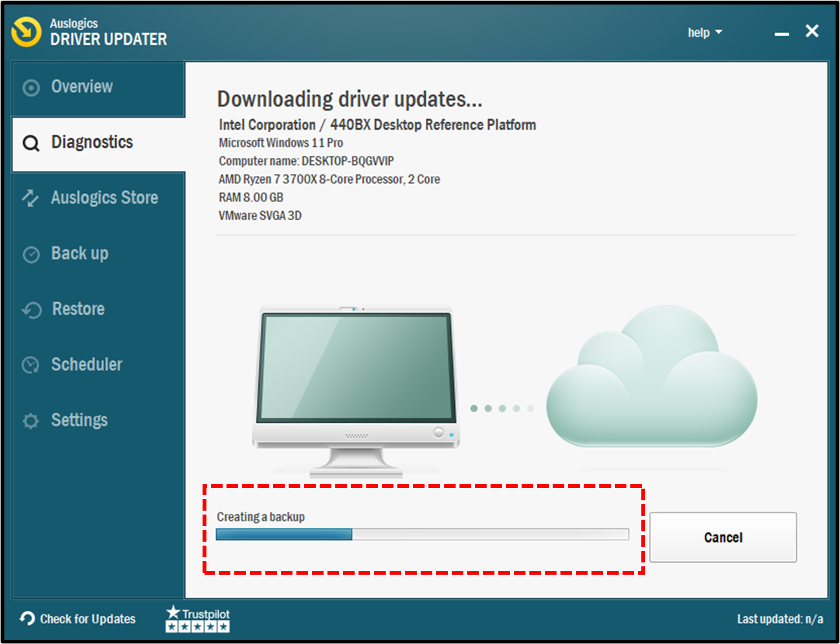
Task: Click the 'AMD Ryzen 7 3700X' processor line
Action: pos(329,179)
